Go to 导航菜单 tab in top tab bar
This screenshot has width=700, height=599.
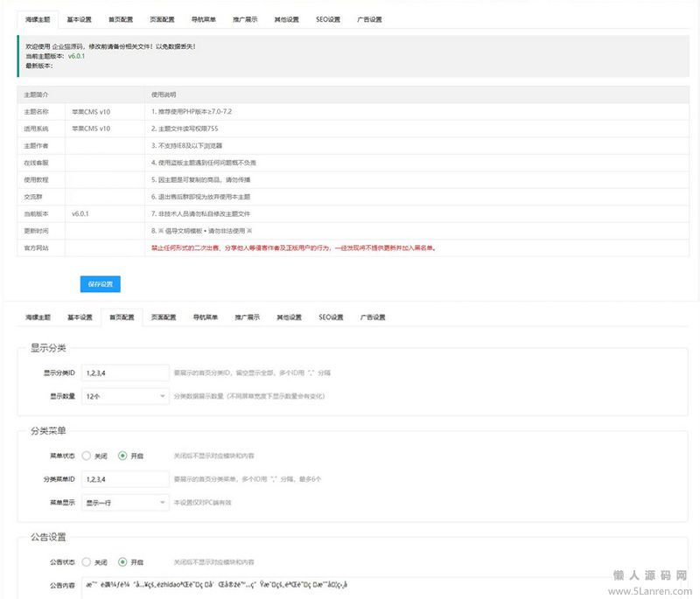click(203, 18)
